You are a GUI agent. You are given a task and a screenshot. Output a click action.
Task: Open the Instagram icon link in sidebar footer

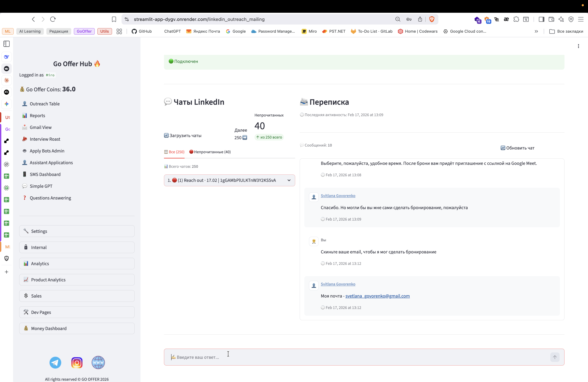tap(77, 363)
